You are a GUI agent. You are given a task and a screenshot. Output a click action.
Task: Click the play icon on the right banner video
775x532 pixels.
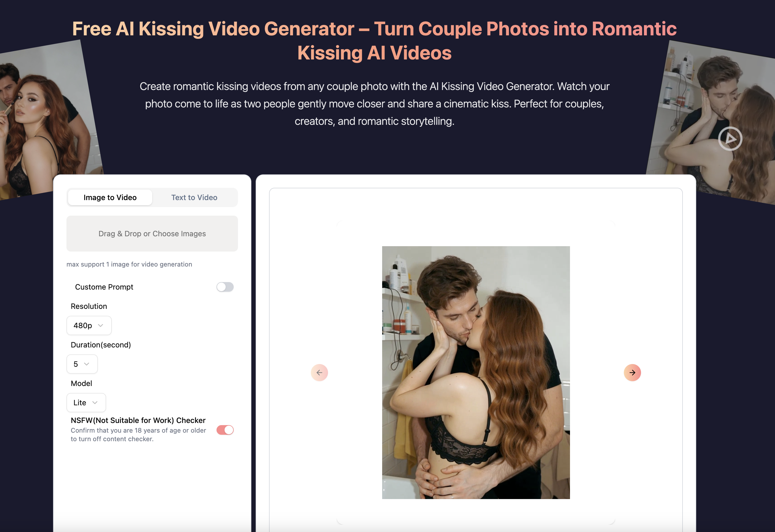[730, 139]
